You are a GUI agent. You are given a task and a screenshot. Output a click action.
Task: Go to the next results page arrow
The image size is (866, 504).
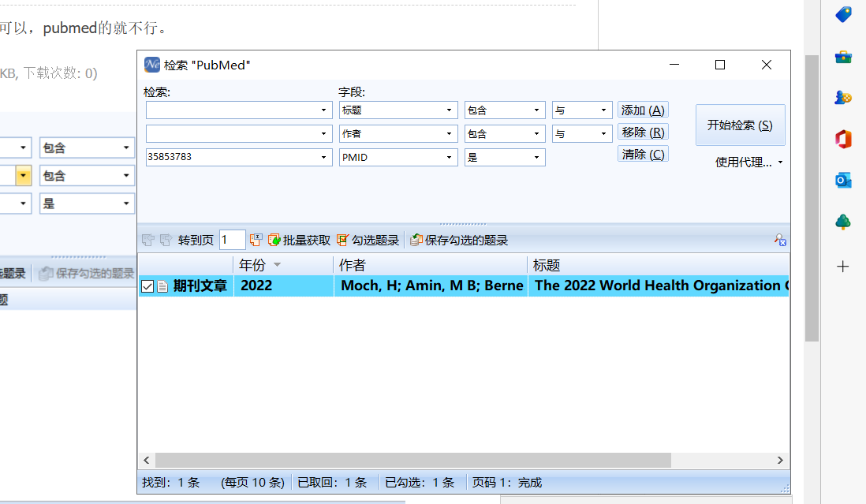166,240
